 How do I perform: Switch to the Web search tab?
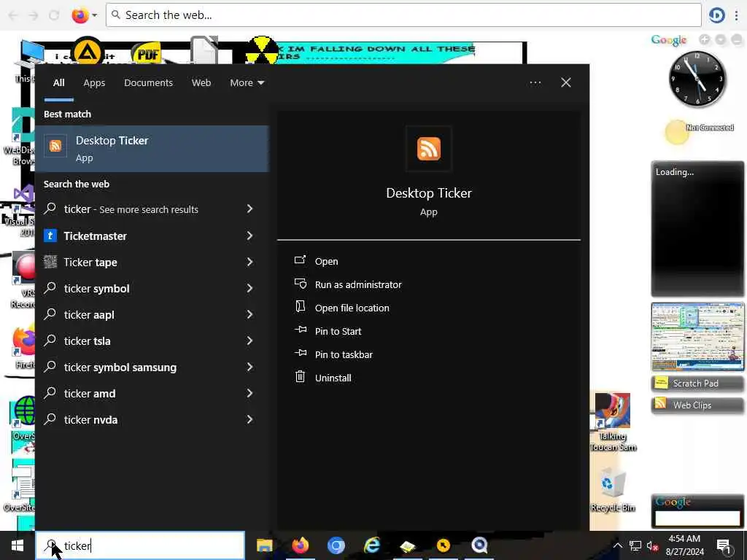pyautogui.click(x=201, y=83)
